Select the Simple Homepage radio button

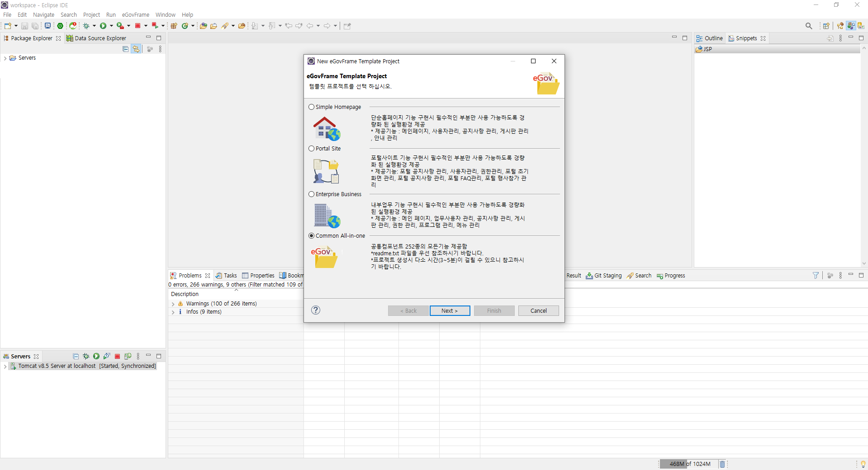click(x=311, y=107)
